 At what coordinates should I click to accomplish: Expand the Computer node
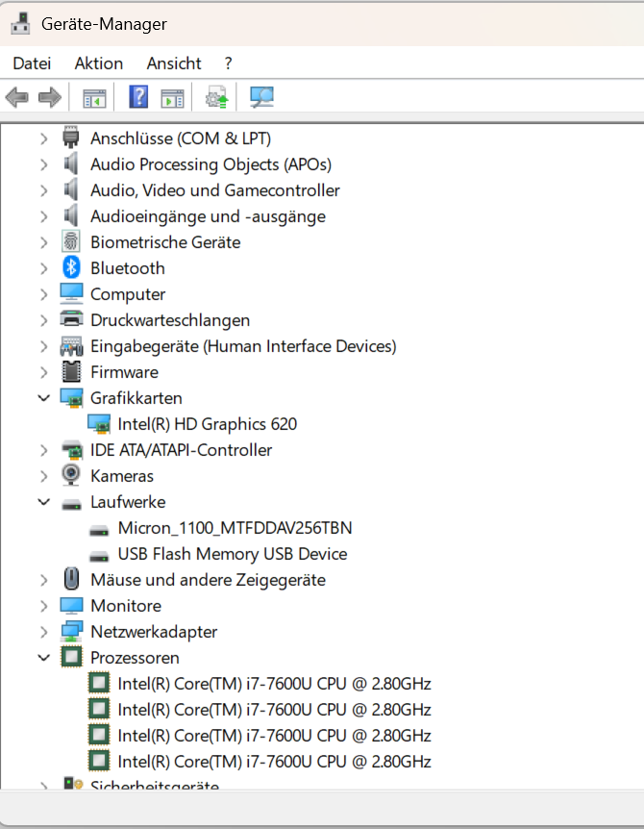point(44,294)
